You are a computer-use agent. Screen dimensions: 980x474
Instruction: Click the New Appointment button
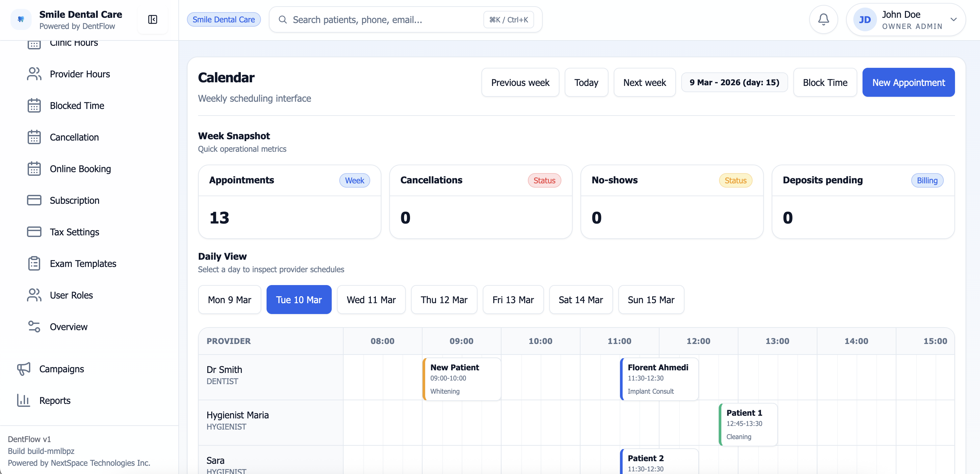(909, 82)
